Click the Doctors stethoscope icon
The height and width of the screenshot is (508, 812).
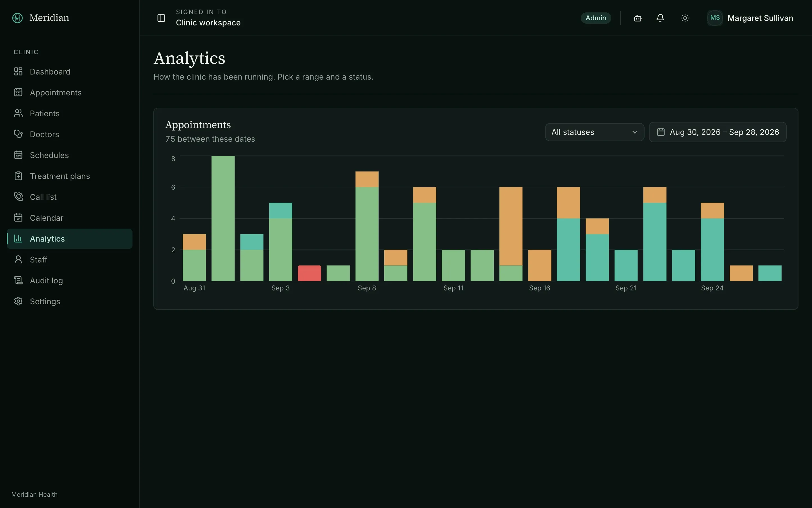click(18, 134)
